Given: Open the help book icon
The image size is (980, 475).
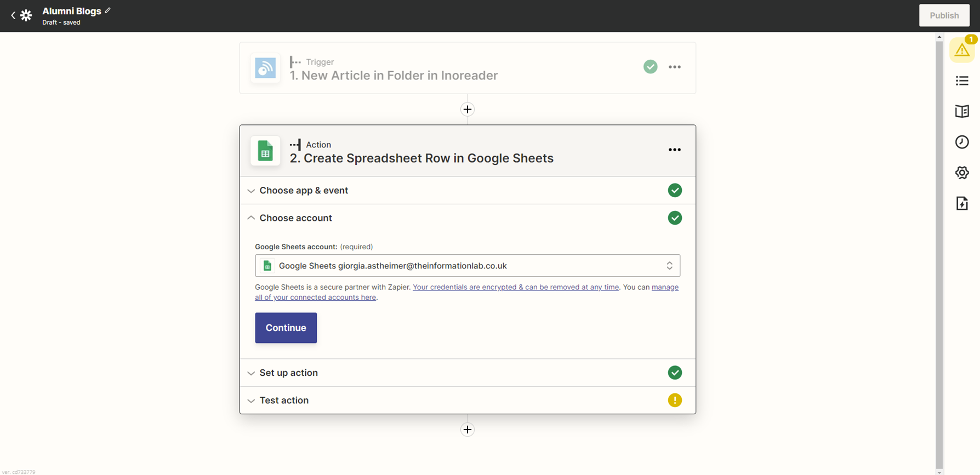Looking at the screenshot, I should 962,111.
